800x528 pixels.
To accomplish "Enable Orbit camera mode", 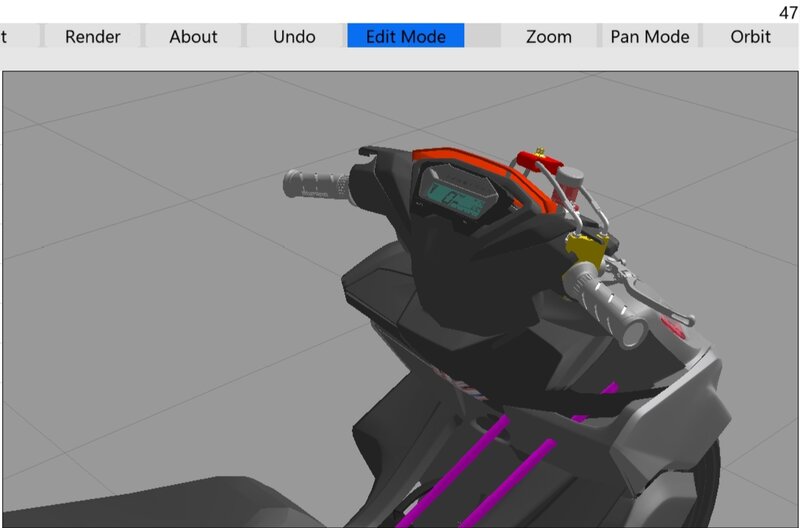I will click(750, 36).
